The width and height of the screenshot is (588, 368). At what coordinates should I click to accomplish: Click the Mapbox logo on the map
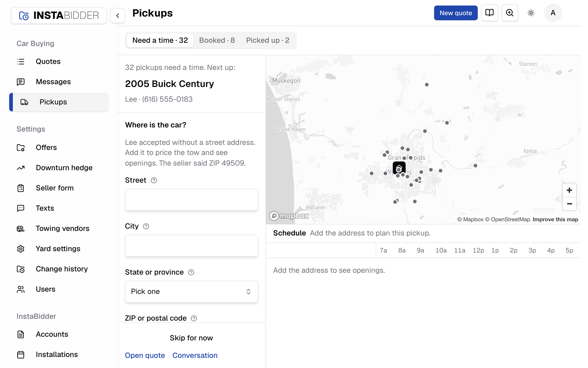pyautogui.click(x=289, y=216)
